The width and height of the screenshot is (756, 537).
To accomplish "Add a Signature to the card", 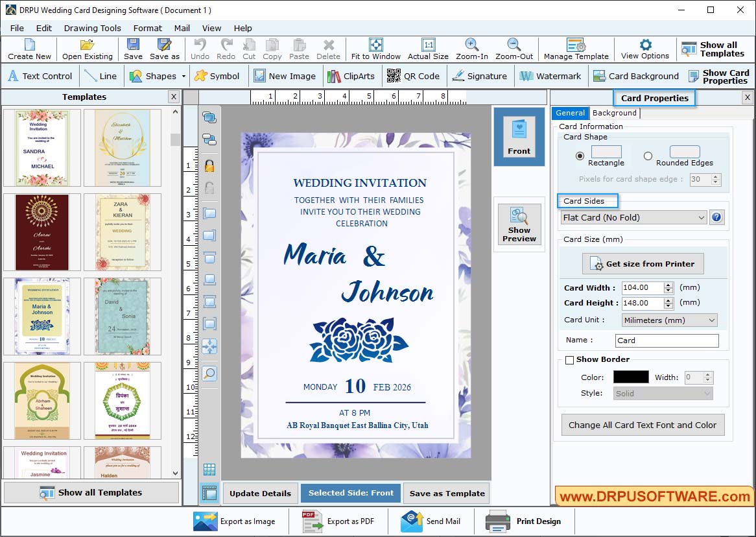I will (x=480, y=76).
